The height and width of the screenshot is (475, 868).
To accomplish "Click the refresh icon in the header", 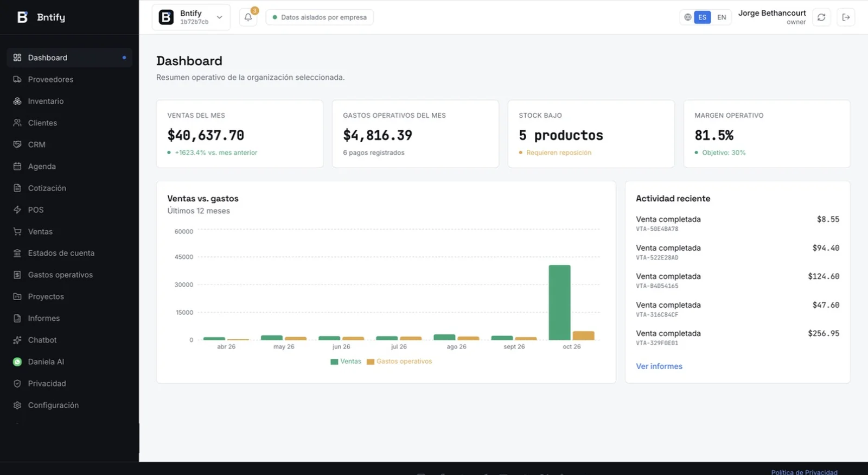I will tap(821, 17).
